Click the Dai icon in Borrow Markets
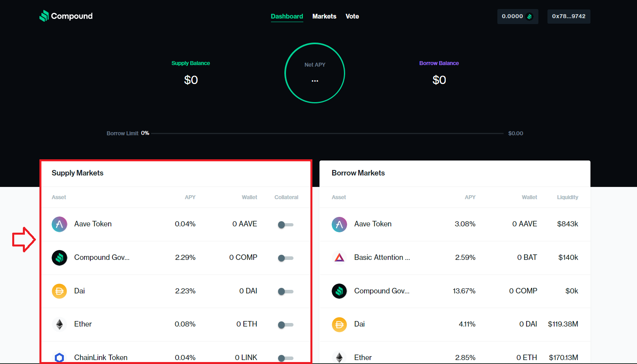Viewport: 637px width, 364px height. tap(339, 324)
